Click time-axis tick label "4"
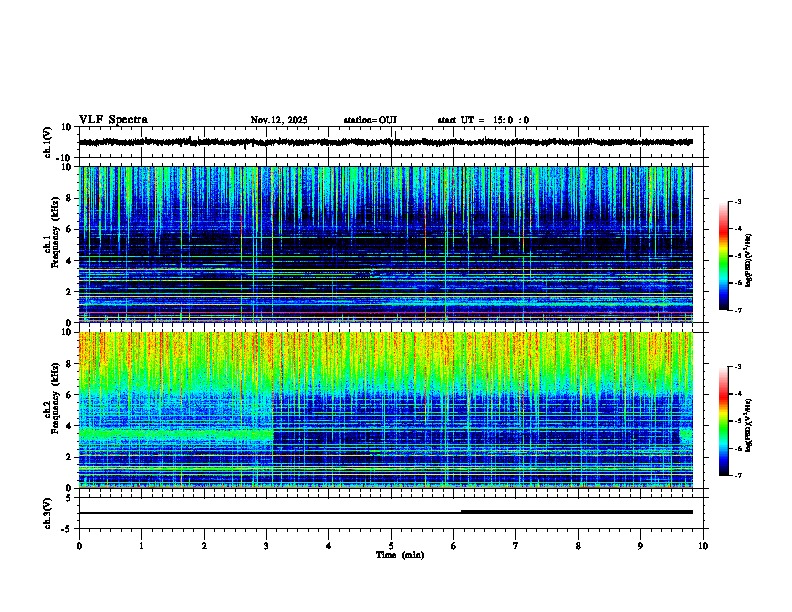 pyautogui.click(x=329, y=546)
